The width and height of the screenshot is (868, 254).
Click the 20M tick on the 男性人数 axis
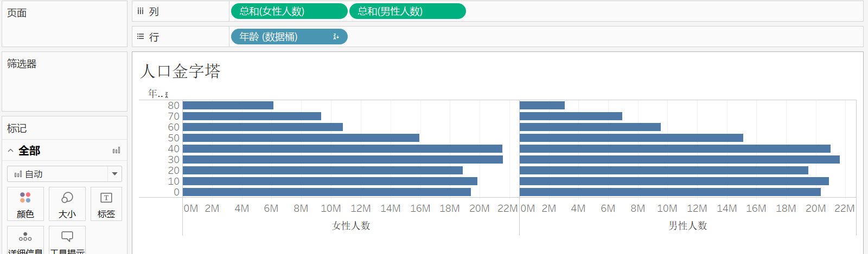click(x=815, y=209)
